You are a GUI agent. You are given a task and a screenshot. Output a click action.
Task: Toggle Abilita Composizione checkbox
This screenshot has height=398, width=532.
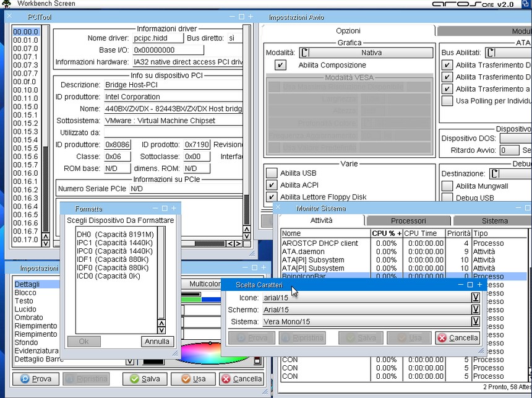point(280,65)
